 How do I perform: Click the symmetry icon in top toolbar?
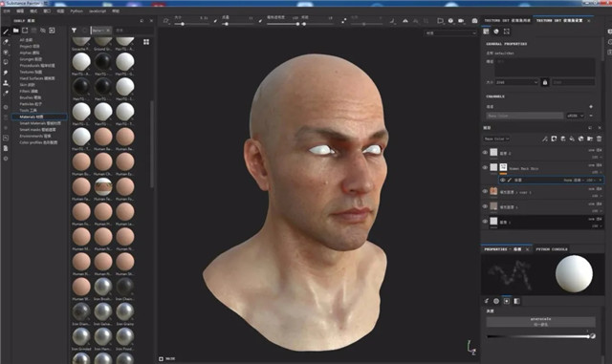[x=405, y=21]
